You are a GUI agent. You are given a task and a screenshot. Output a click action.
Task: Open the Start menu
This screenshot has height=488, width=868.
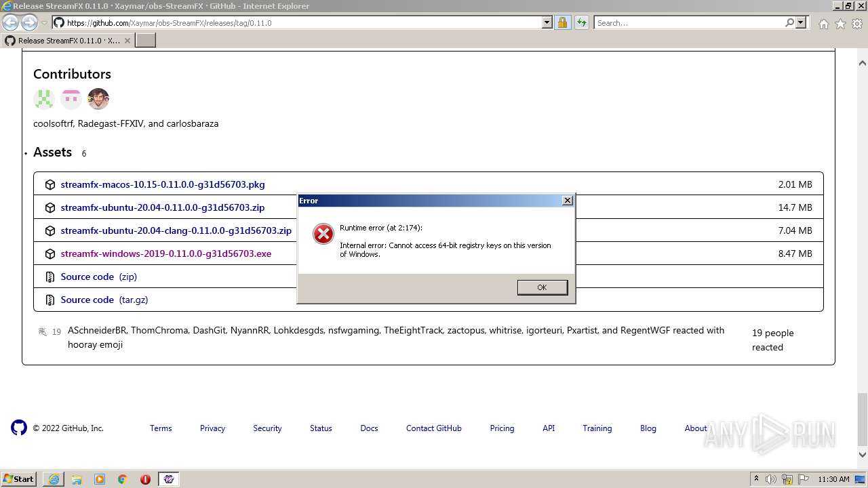click(19, 479)
